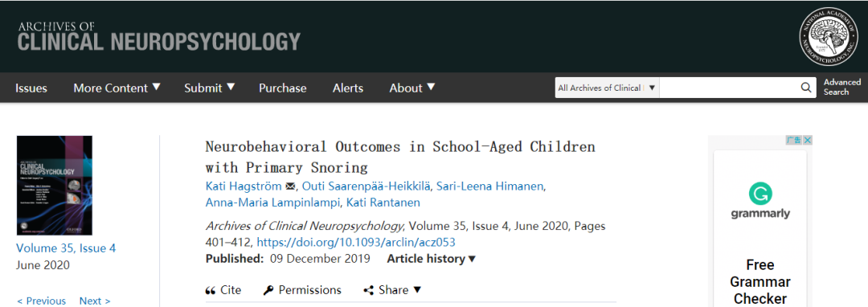868x307 pixels.
Task: Click the search magnifier icon
Action: point(806,88)
